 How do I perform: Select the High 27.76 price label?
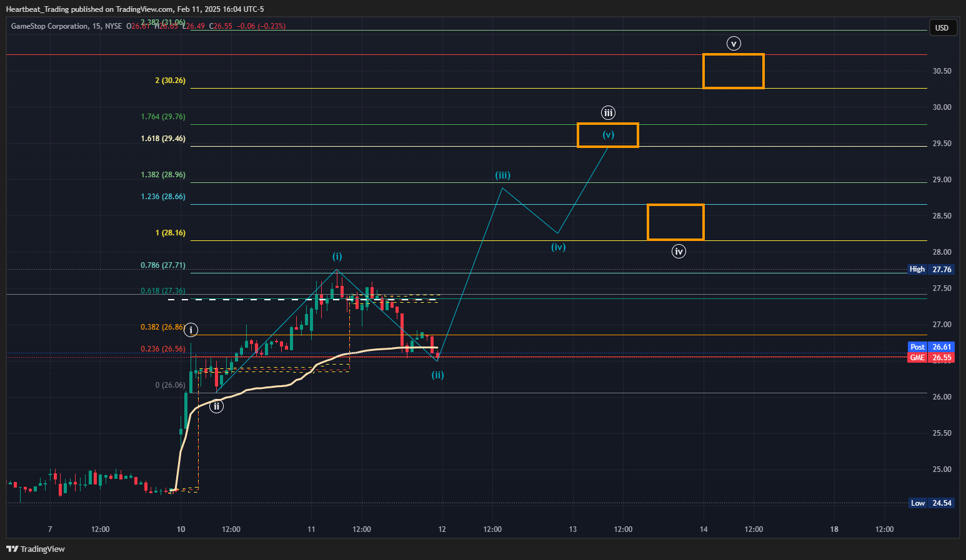click(930, 269)
